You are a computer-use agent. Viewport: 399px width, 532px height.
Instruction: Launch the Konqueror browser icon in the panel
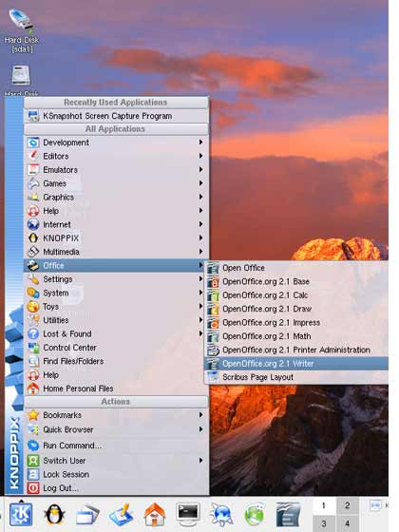click(x=220, y=515)
